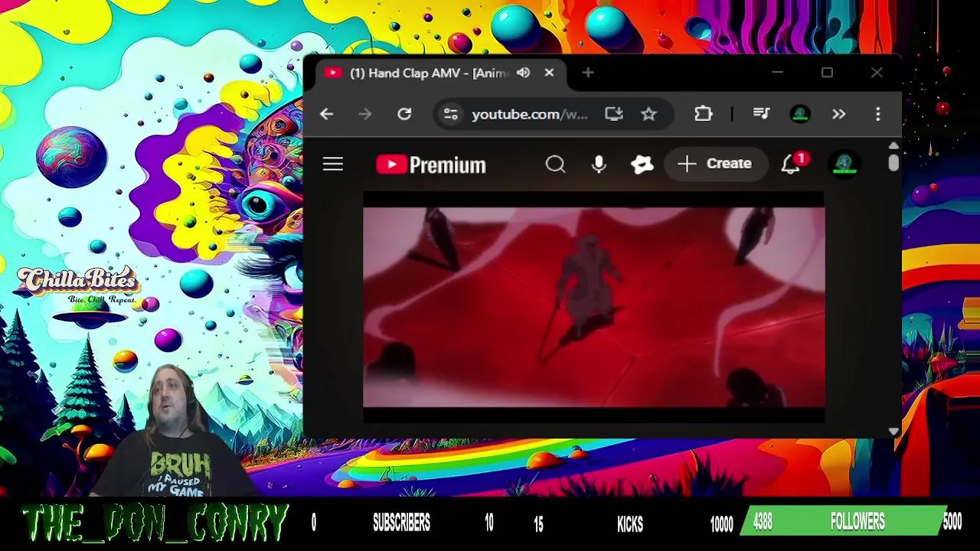Bookmark this page with the star icon
Screen dimensions: 980x551
pyautogui.click(x=649, y=114)
